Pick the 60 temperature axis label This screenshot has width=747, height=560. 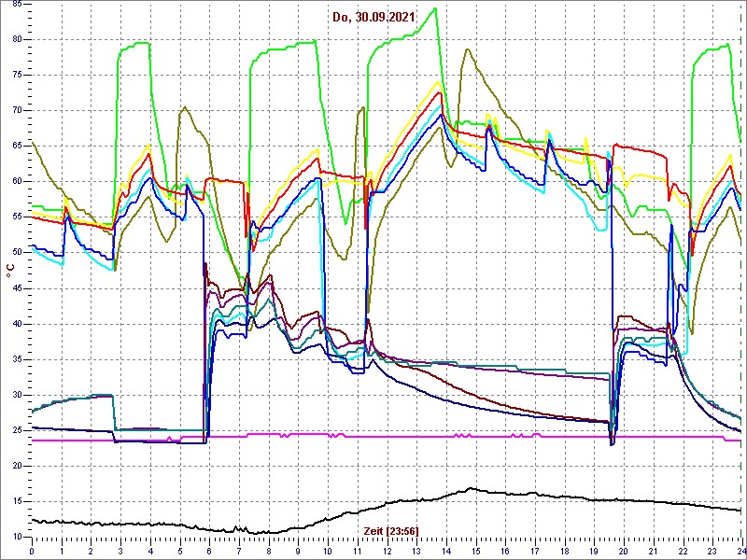point(17,181)
